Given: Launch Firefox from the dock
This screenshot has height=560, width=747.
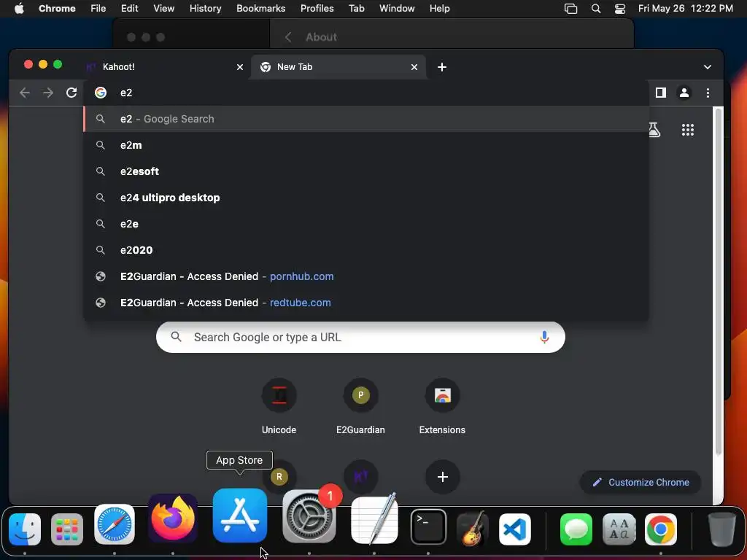Looking at the screenshot, I should pos(173,519).
